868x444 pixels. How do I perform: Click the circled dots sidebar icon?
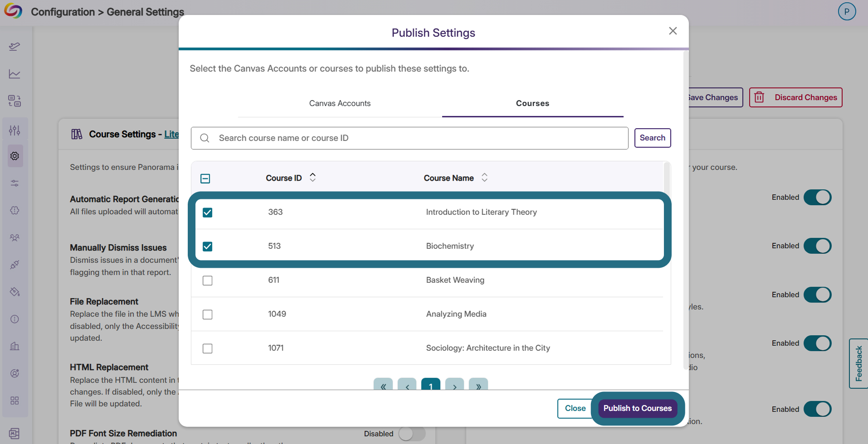click(15, 319)
